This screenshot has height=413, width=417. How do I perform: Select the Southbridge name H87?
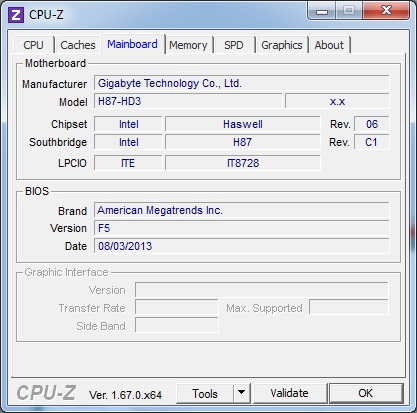[x=243, y=142]
